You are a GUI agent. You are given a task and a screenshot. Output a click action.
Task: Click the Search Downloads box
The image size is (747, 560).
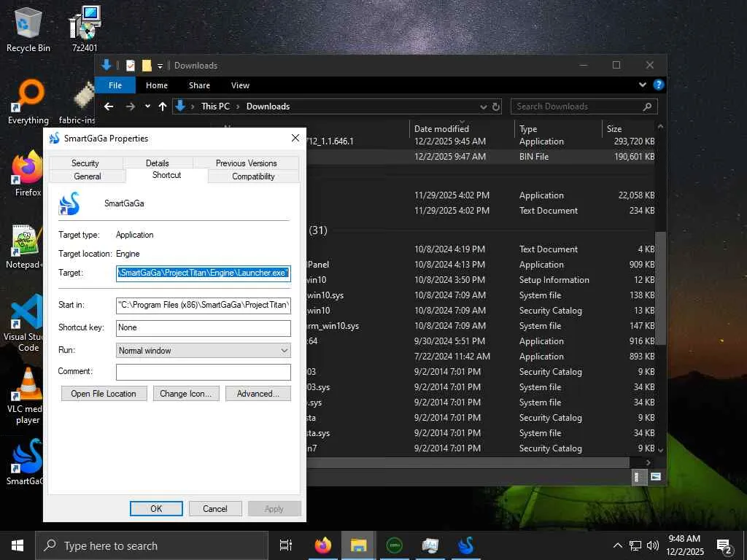(x=584, y=106)
